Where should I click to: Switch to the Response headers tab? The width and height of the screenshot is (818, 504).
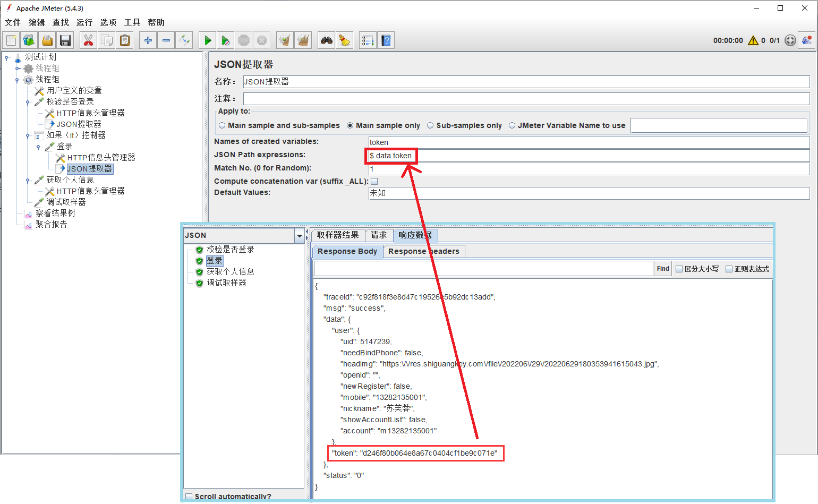423,251
